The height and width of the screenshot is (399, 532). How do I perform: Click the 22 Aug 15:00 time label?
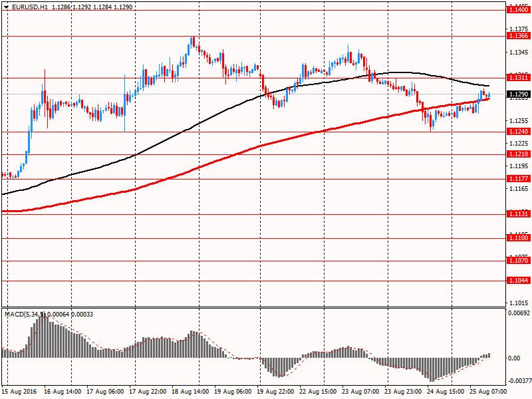pos(318,392)
